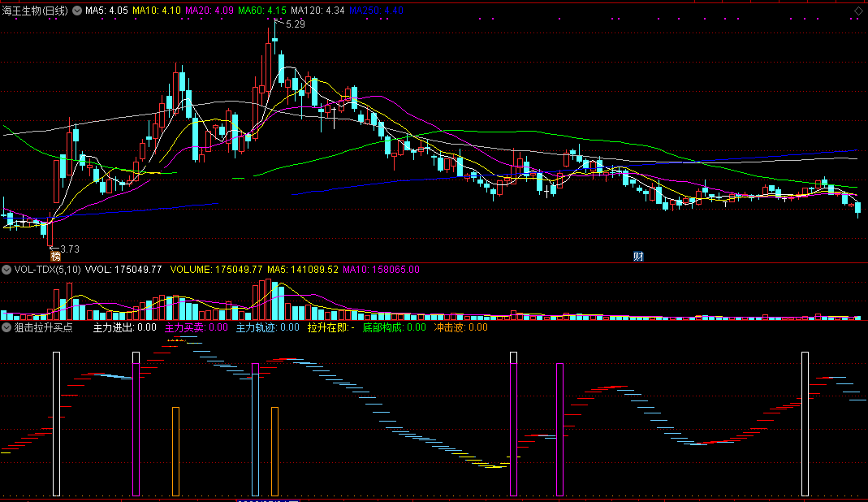
Task: Click the 3.73 low price label
Action: tap(70, 249)
